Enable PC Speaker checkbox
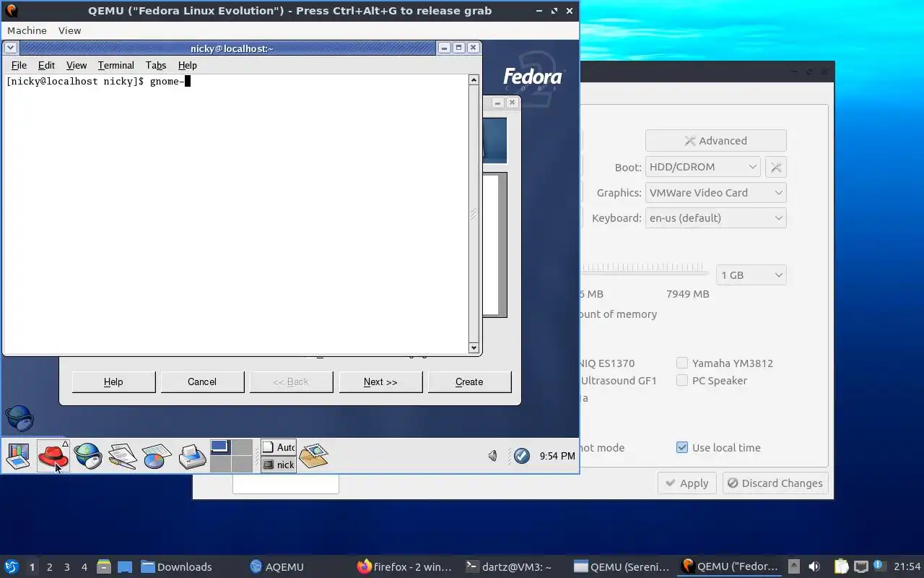Image resolution: width=924 pixels, height=578 pixels. pyautogui.click(x=682, y=381)
